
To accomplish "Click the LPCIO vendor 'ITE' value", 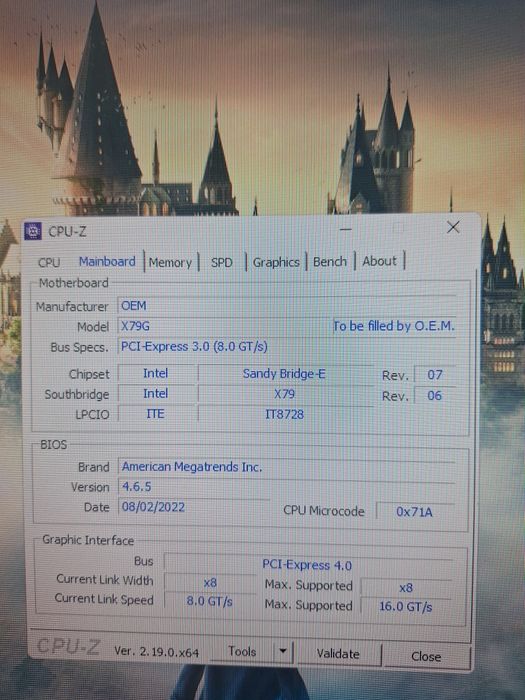I will coord(156,414).
